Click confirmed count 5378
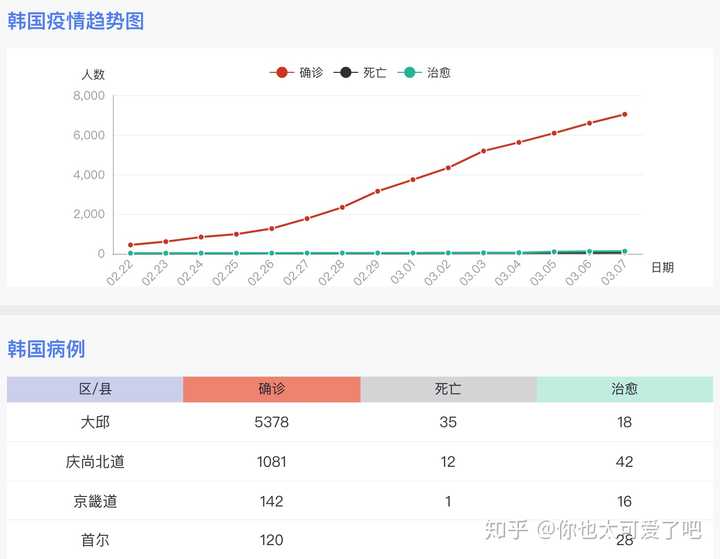 [x=271, y=422]
